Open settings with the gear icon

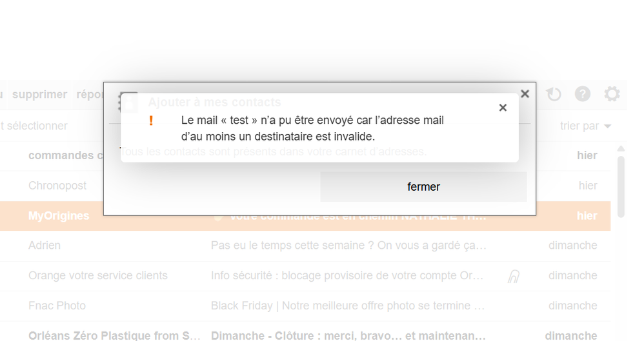click(612, 94)
